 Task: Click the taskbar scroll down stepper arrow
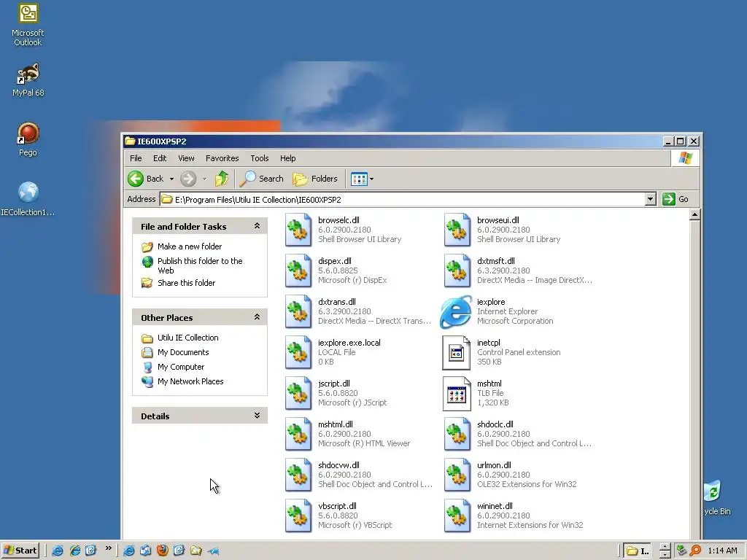click(x=665, y=555)
